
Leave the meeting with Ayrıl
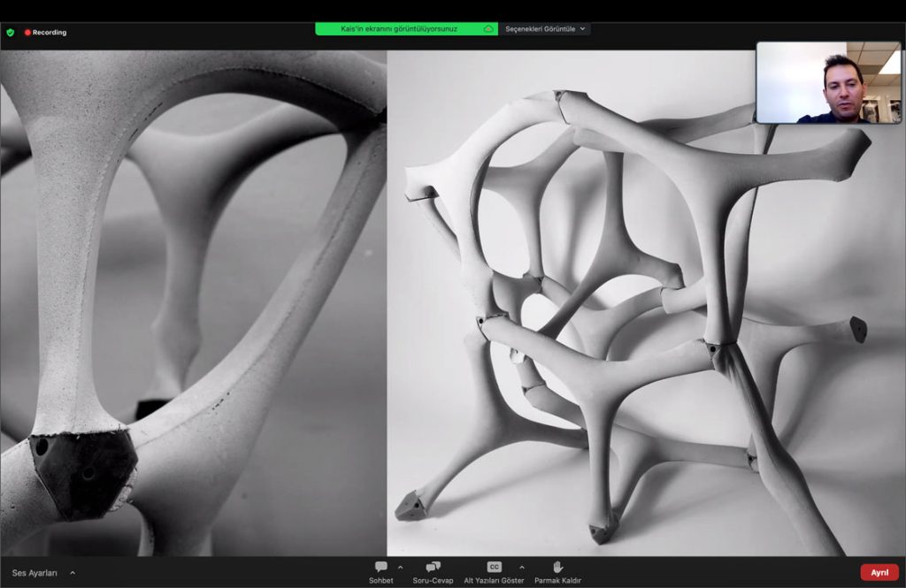(x=879, y=572)
